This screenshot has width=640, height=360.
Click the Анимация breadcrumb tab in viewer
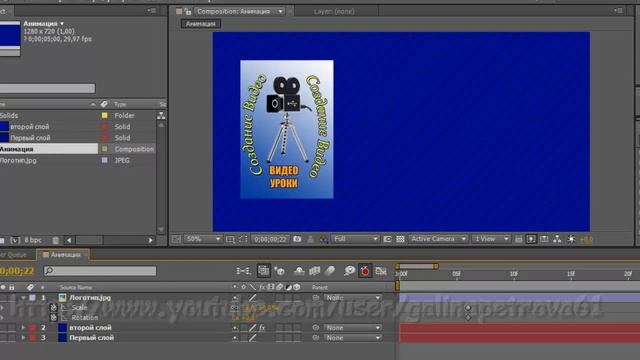point(200,24)
